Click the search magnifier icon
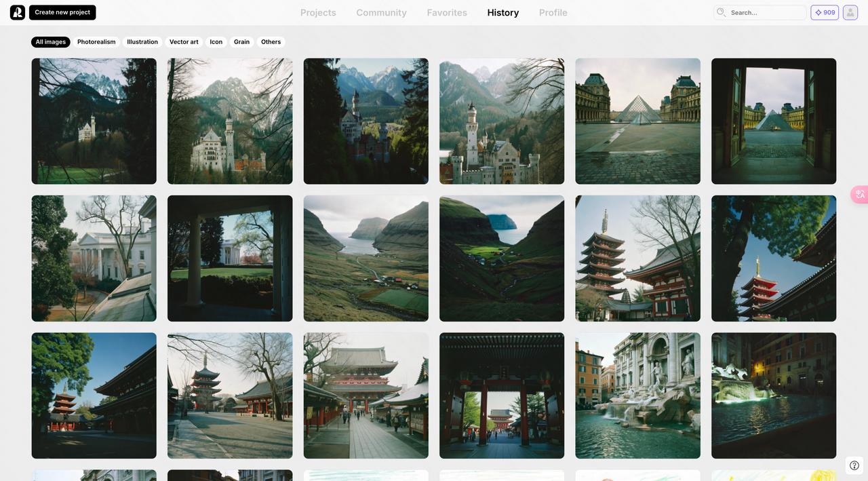This screenshot has height=481, width=868. tap(721, 12)
